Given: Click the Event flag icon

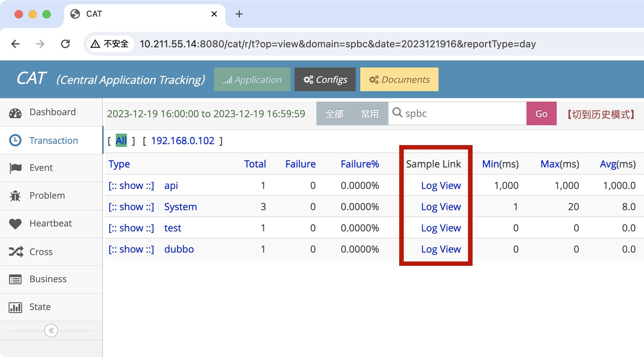Looking at the screenshot, I should click(15, 168).
